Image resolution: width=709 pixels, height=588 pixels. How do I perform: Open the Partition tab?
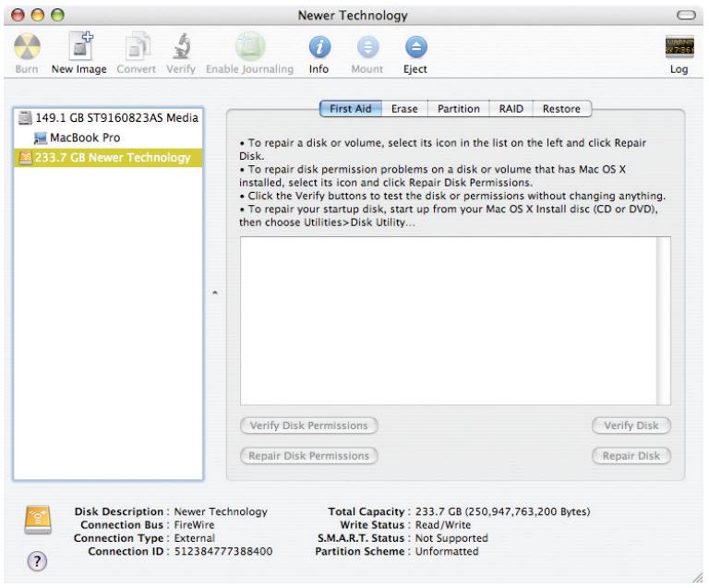(x=458, y=108)
